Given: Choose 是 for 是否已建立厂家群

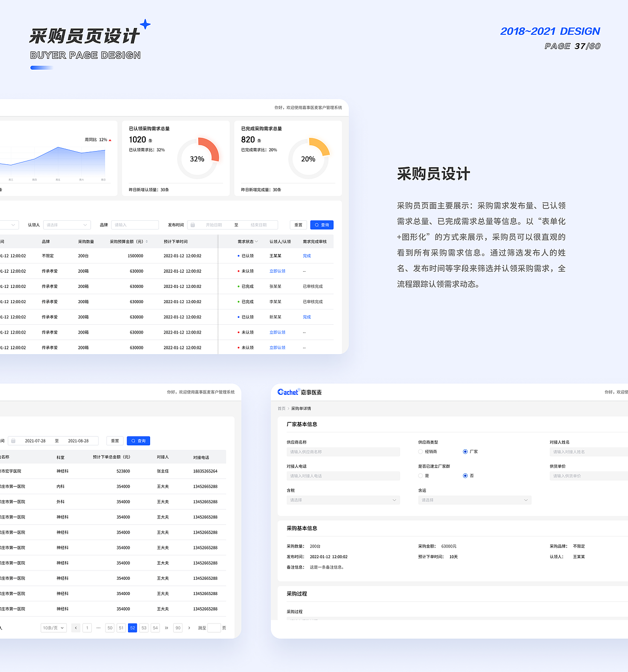Looking at the screenshot, I should coord(420,476).
